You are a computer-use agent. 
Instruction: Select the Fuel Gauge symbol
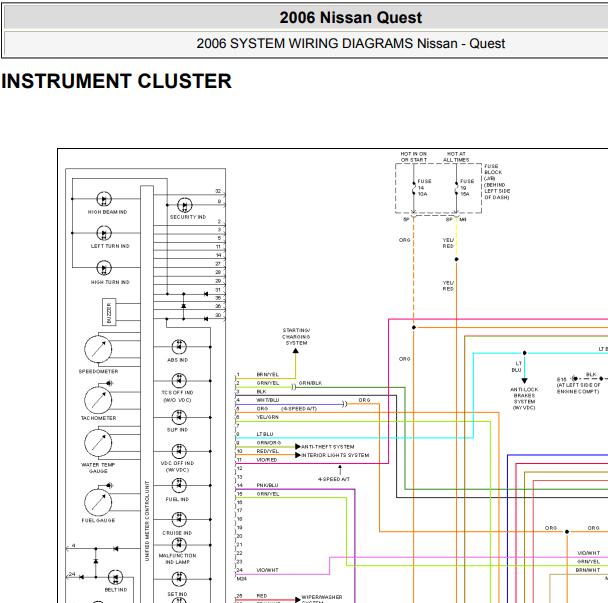point(98,502)
